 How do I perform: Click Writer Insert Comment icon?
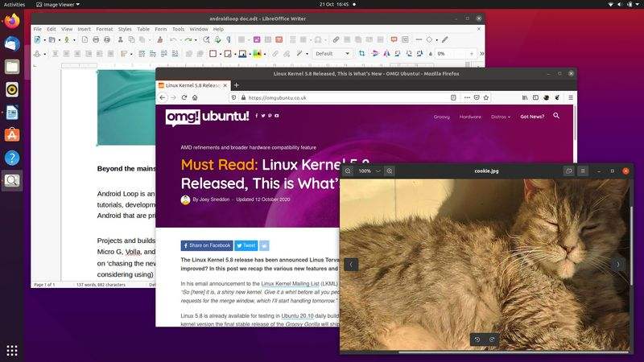click(394, 39)
